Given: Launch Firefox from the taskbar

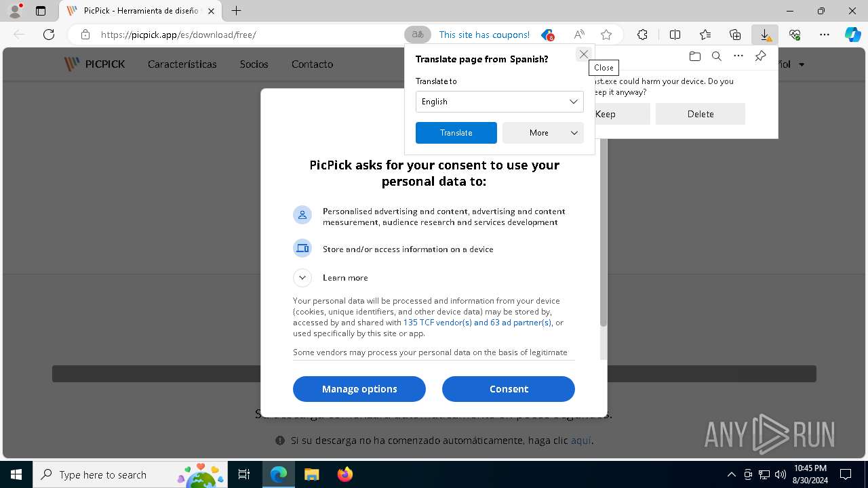Looking at the screenshot, I should 344,474.
